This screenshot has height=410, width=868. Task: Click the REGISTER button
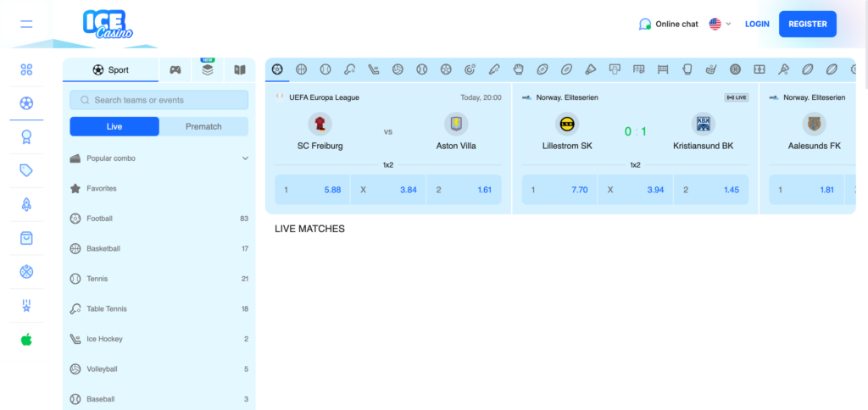[x=808, y=24]
